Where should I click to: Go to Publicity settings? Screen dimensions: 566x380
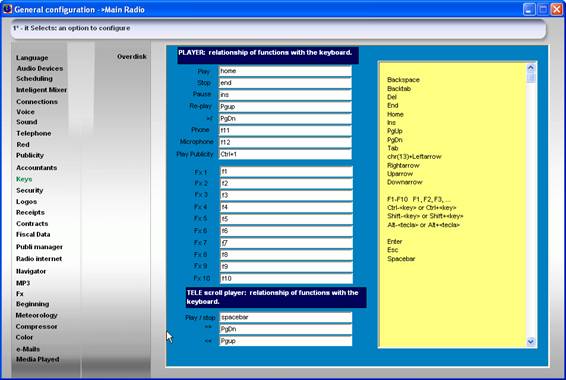pos(30,155)
